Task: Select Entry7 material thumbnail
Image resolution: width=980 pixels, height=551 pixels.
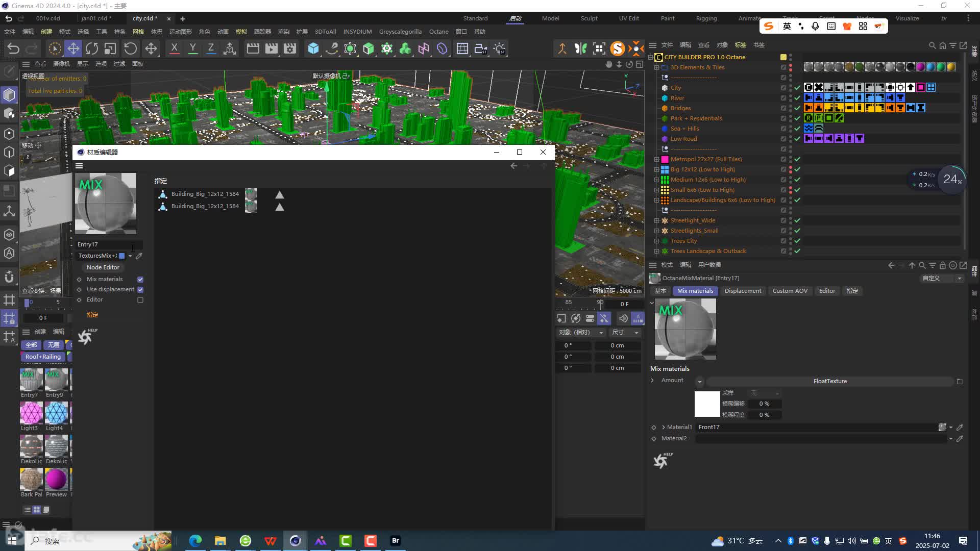Action: tap(31, 380)
